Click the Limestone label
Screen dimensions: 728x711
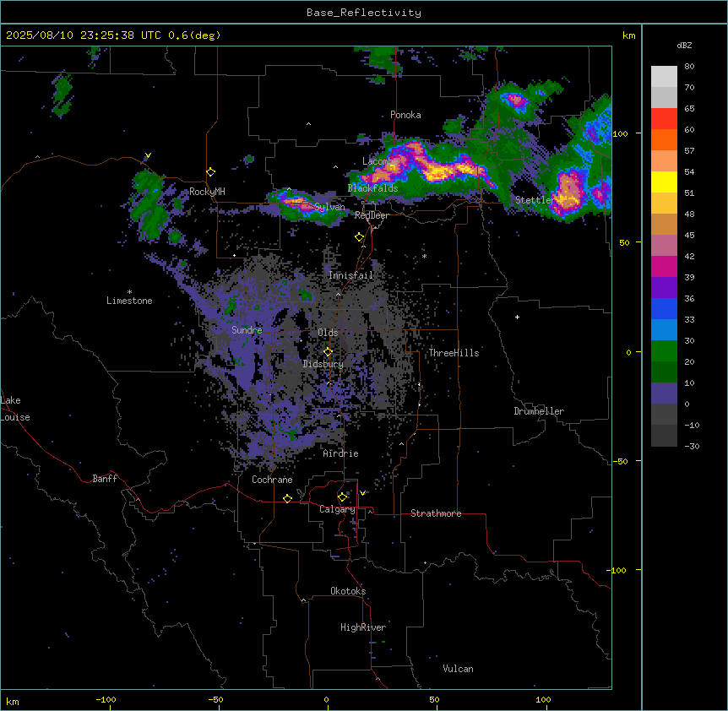pos(129,301)
